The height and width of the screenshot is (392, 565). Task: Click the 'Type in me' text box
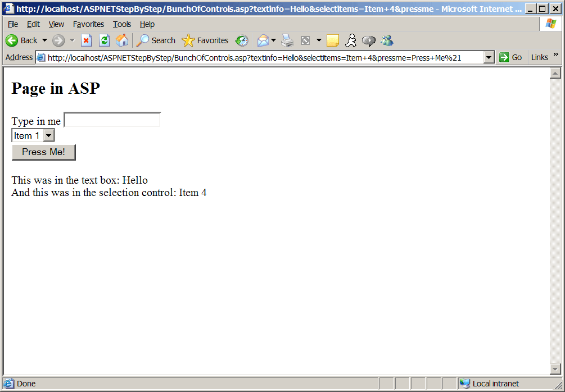coord(112,120)
